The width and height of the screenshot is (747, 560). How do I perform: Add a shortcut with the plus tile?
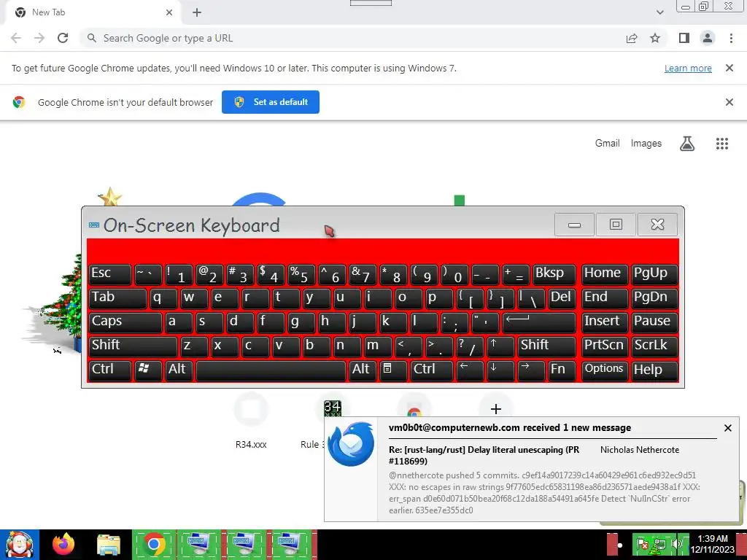click(x=496, y=409)
